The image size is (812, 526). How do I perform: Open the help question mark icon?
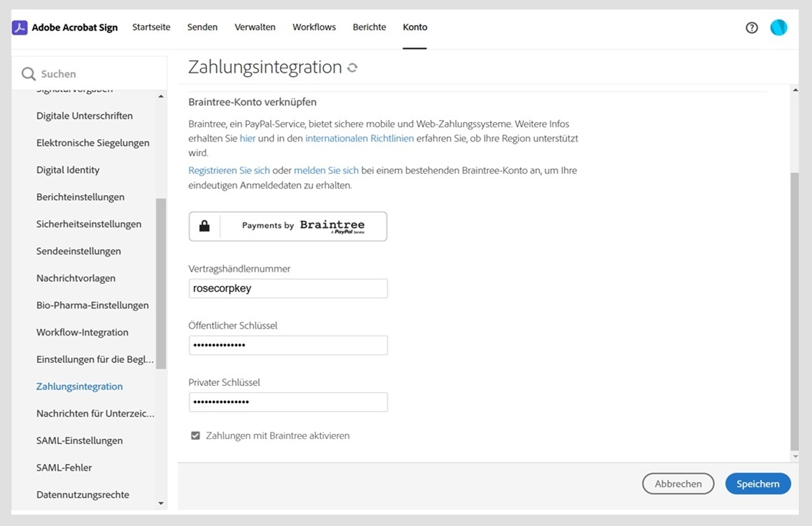pyautogui.click(x=751, y=27)
